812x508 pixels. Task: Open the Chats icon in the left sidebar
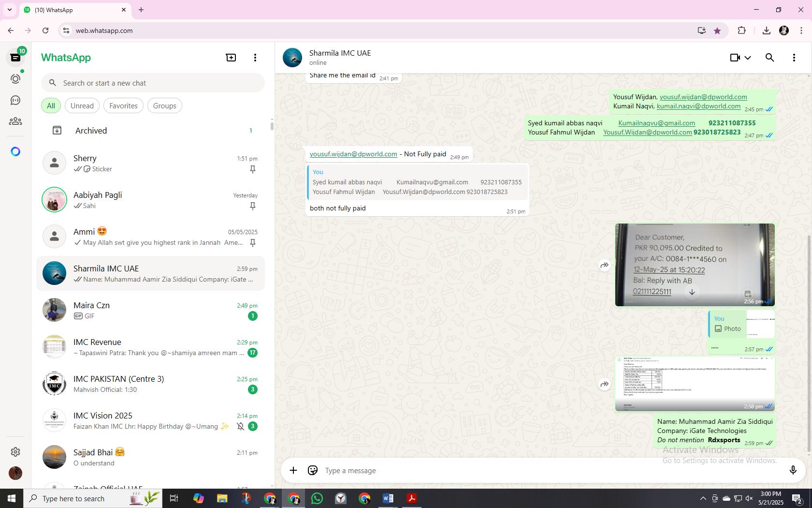15,58
